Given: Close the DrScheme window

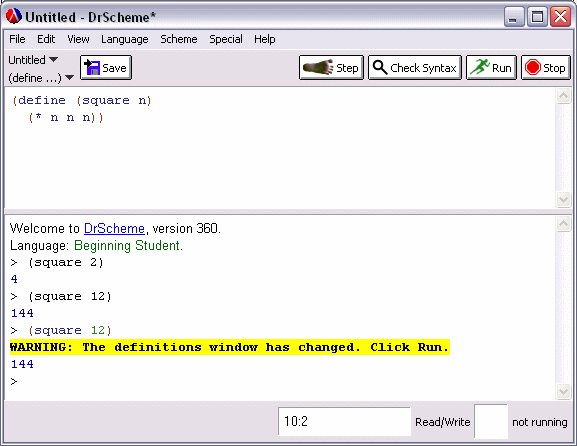Looking at the screenshot, I should tap(560, 17).
